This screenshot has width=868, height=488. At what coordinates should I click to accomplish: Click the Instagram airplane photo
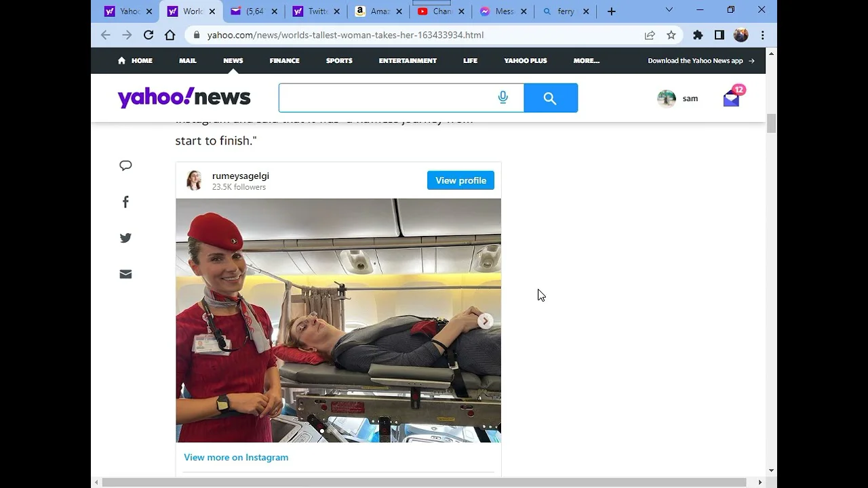pyautogui.click(x=338, y=321)
